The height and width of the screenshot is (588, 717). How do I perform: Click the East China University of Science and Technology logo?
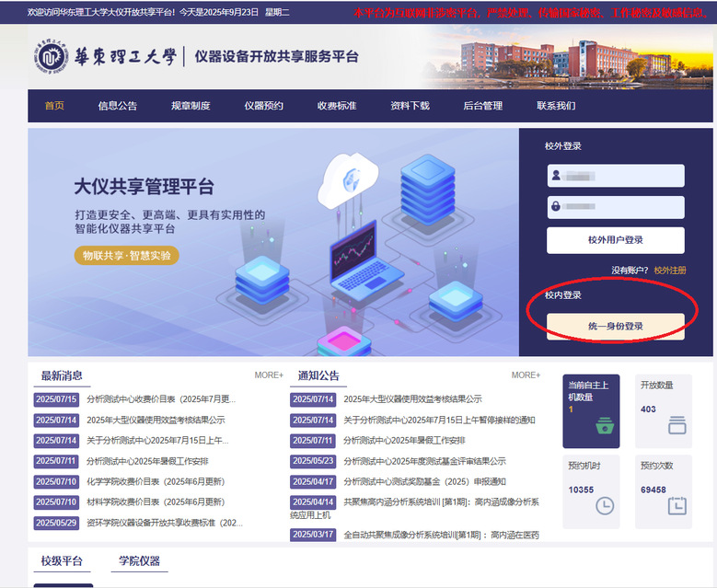tap(48, 57)
